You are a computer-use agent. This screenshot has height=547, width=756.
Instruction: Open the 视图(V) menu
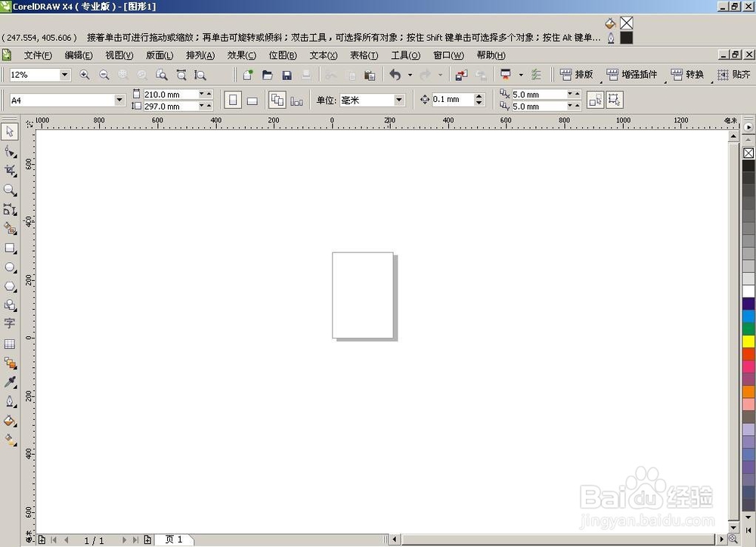(x=119, y=55)
